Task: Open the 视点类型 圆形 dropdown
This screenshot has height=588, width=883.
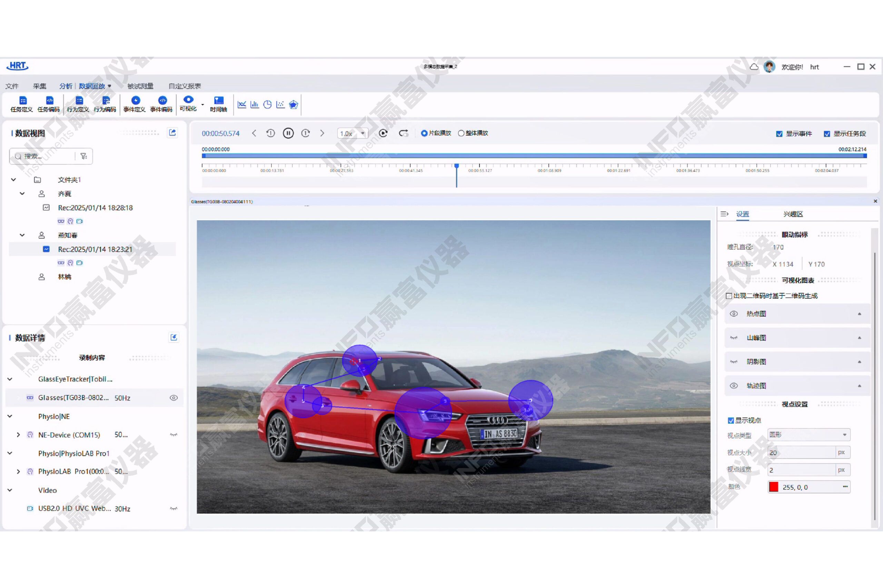Action: pos(808,435)
